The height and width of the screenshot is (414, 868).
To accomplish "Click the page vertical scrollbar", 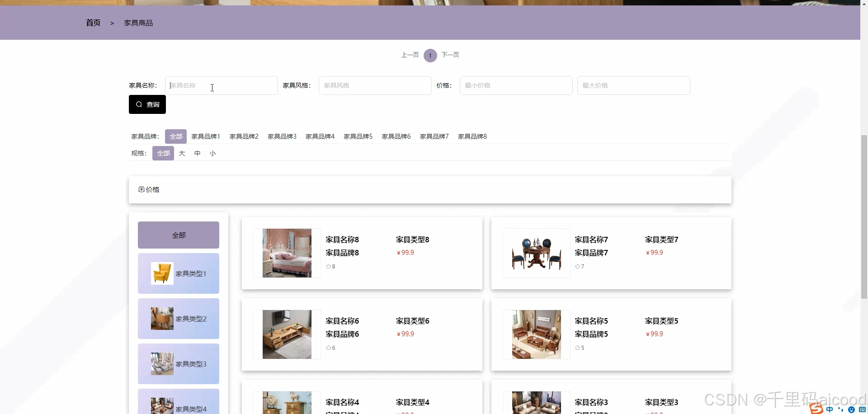I will tap(864, 217).
